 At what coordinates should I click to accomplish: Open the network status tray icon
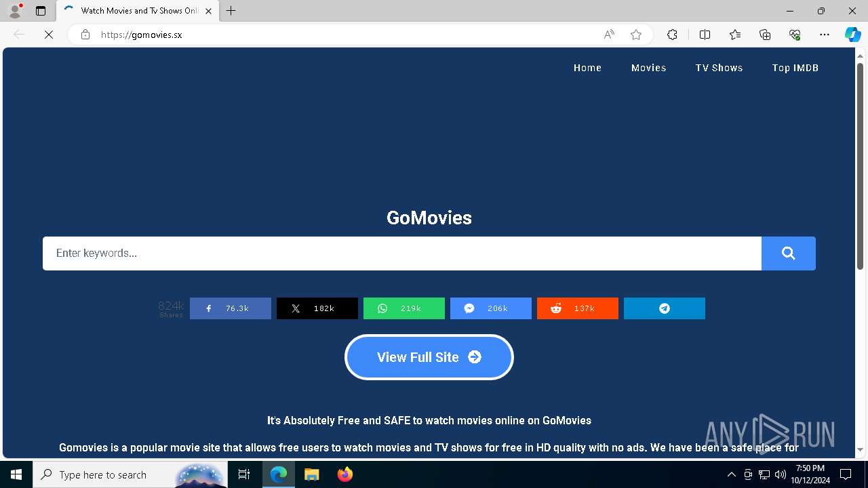click(764, 474)
